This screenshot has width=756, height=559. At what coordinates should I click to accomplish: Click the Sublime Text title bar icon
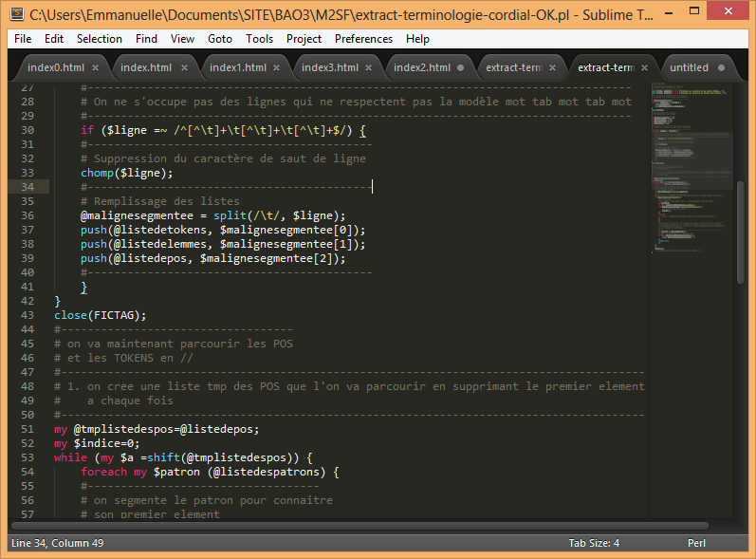(x=17, y=14)
